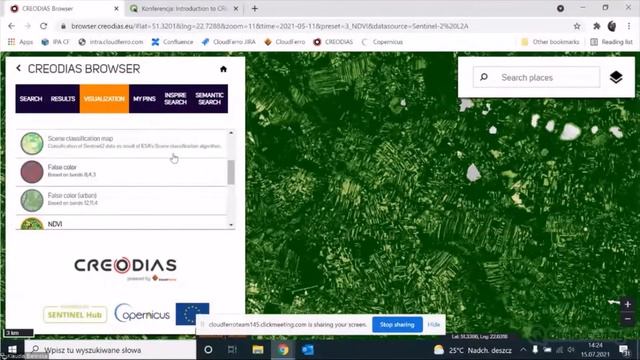Click the browser forward arrow
The height and width of the screenshot is (360, 640).
[28, 26]
